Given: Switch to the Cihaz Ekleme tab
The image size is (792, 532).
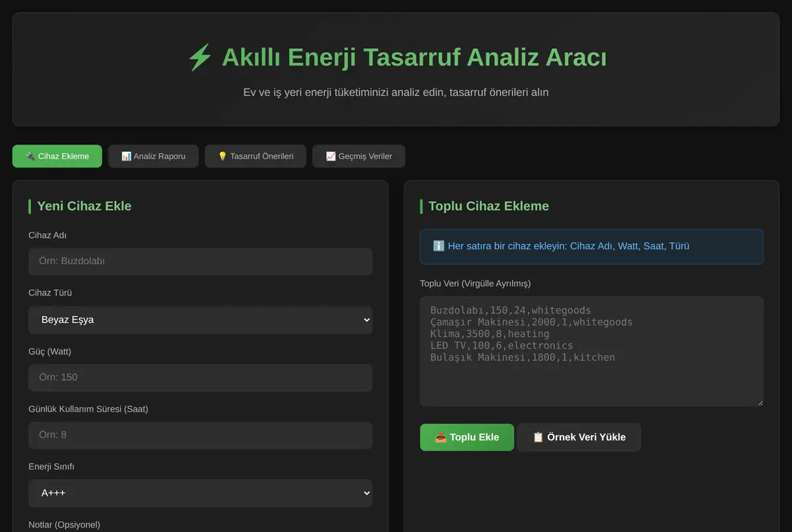Looking at the screenshot, I should tap(57, 156).
